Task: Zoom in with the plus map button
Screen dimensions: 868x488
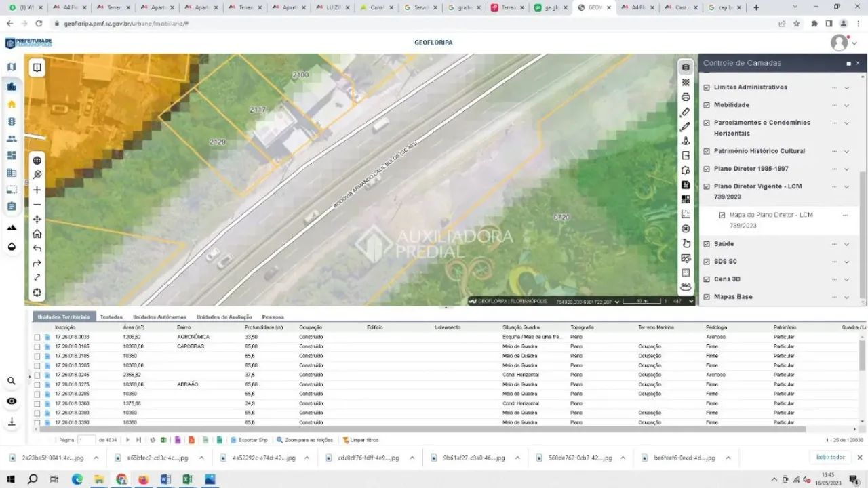Action: 37,190
